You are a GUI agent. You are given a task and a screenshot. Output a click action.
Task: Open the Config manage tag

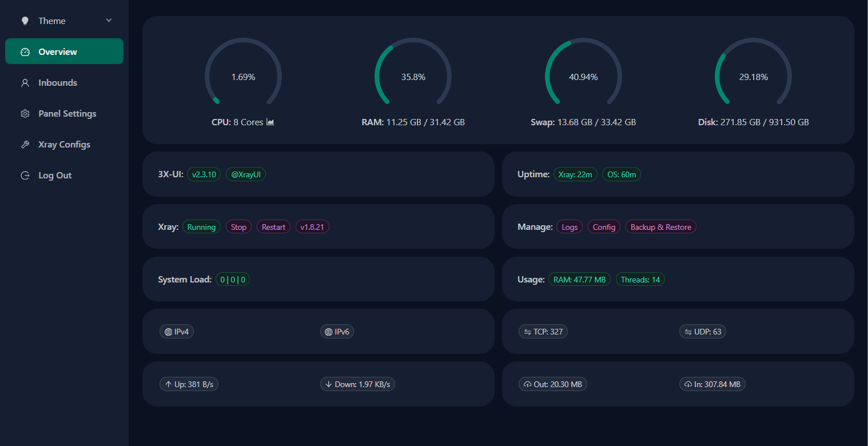tap(604, 227)
